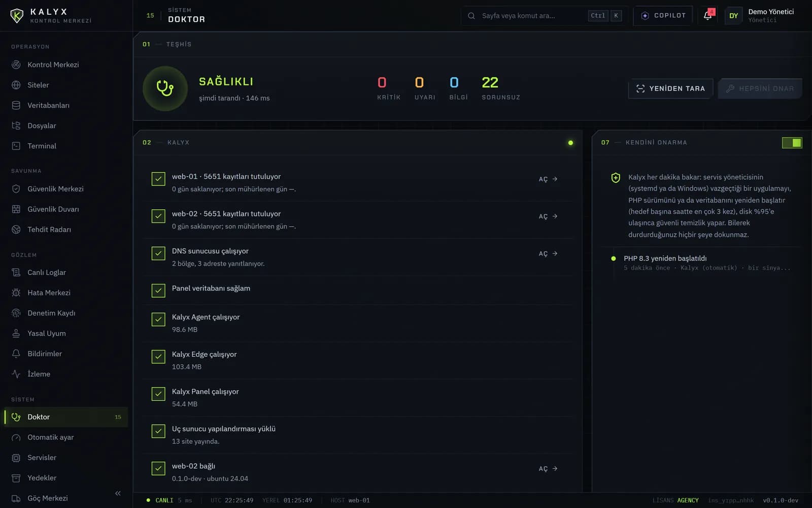This screenshot has width=812, height=508.
Task: Open the Güvenlik Merkezi shield icon
Action: click(x=16, y=188)
